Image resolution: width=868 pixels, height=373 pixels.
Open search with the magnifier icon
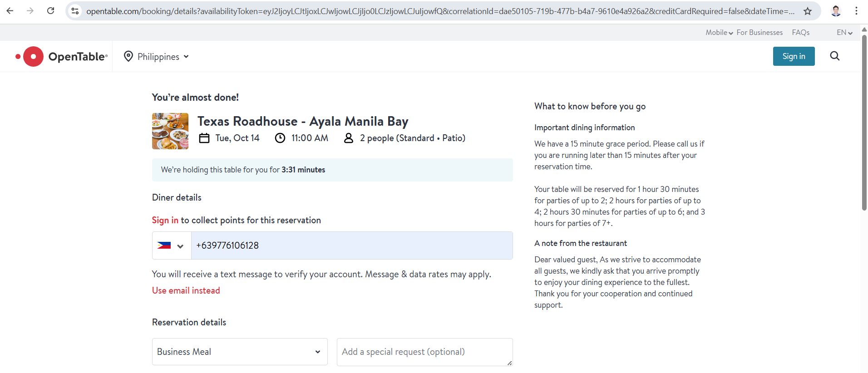pos(835,56)
